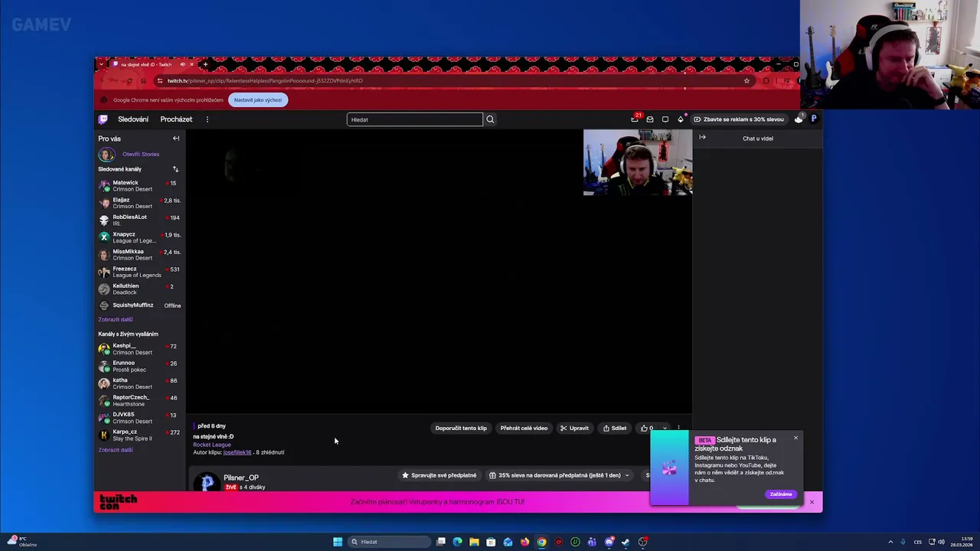This screenshot has height=551, width=980.
Task: Open Kashpi__ live channel
Action: 139,349
